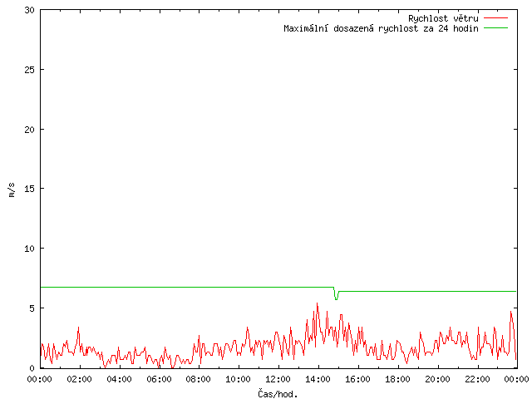
Task: Click the y-axis value 20
Action: [x=30, y=130]
